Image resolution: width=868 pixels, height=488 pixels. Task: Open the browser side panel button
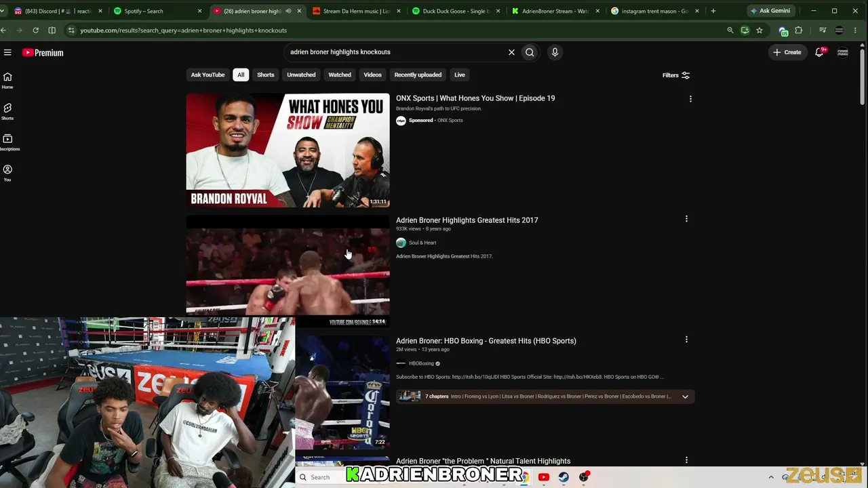52,30
